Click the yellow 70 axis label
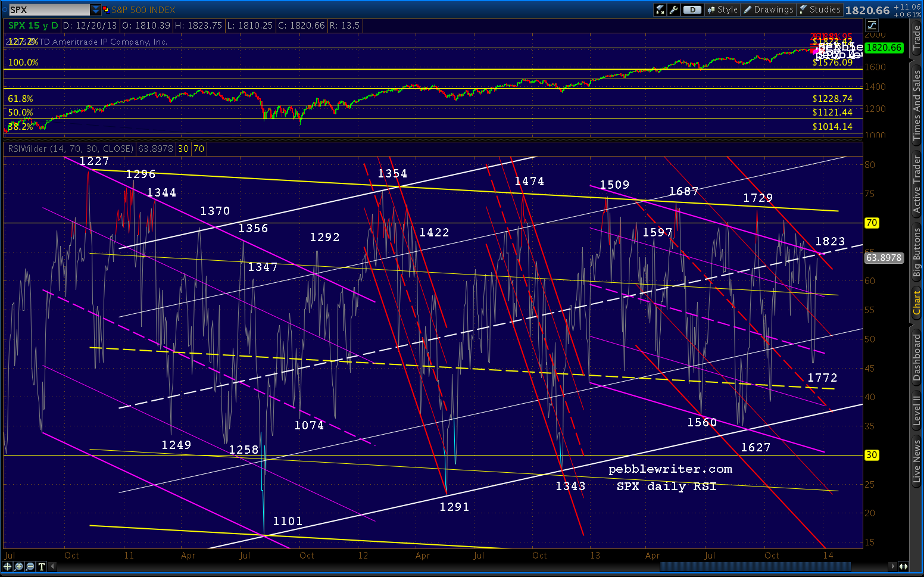 pyautogui.click(x=872, y=223)
